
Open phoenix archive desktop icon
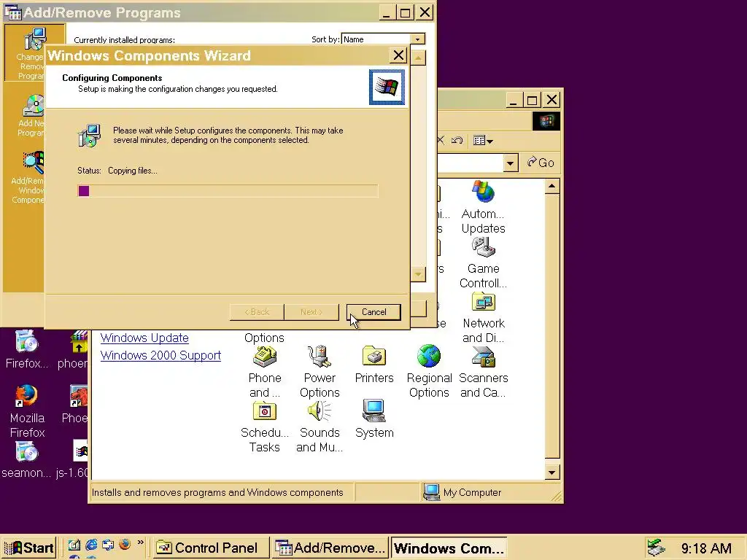(x=79, y=341)
